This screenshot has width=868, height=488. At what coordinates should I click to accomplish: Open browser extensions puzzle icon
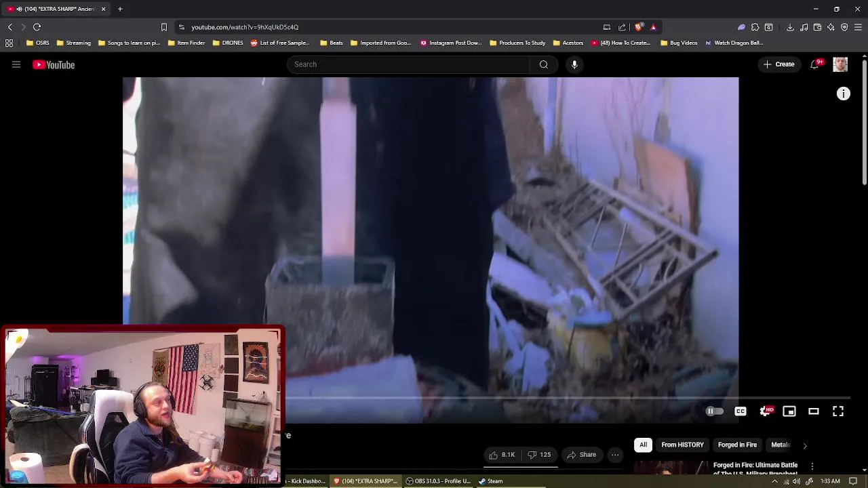click(x=755, y=27)
